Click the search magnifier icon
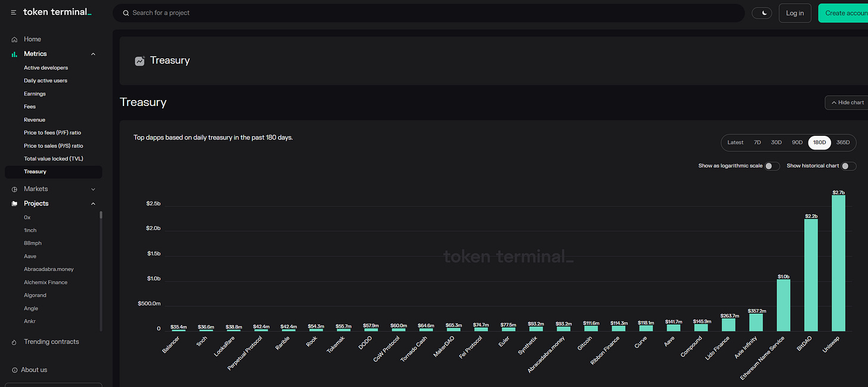The image size is (868, 387). click(125, 13)
